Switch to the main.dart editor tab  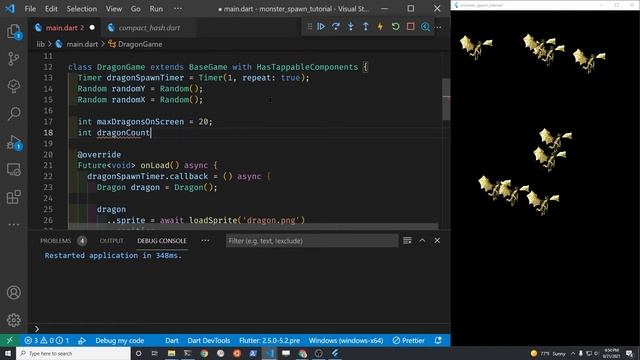[64, 27]
